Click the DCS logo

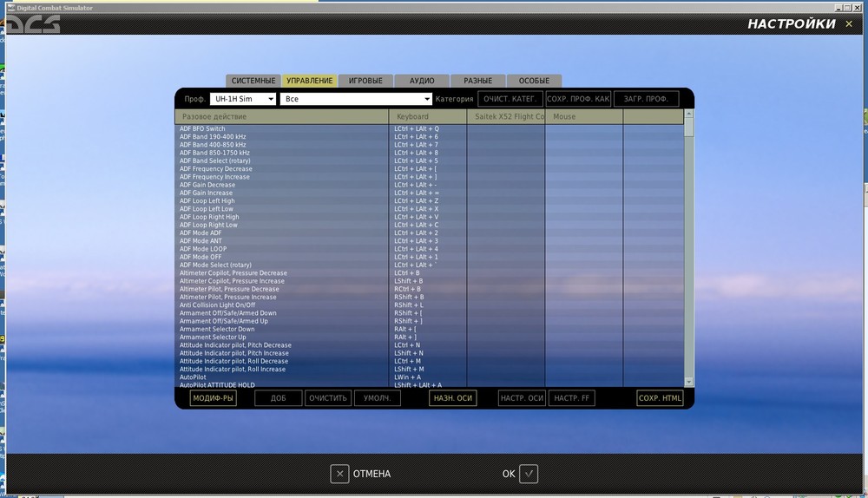pyautogui.click(x=33, y=24)
